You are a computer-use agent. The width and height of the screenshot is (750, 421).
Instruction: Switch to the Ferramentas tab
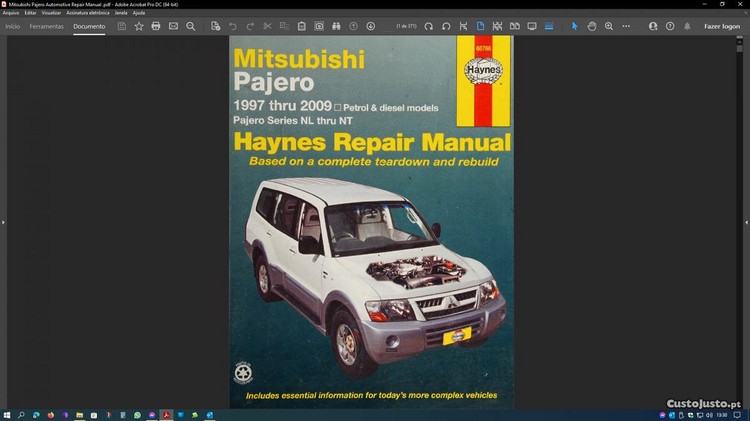46,26
